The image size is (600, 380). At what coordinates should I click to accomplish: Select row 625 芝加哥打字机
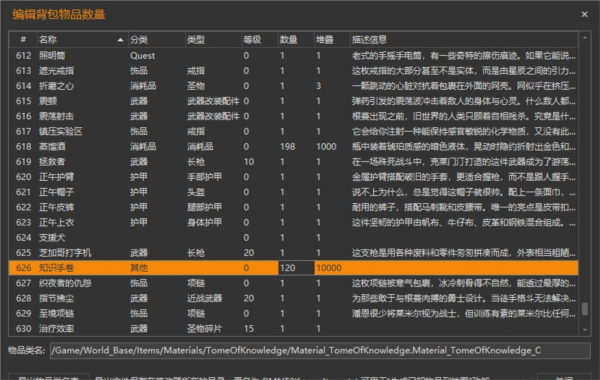pos(293,253)
